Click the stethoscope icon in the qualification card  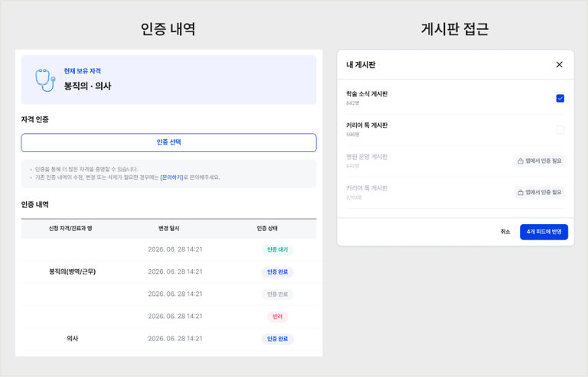click(x=45, y=80)
